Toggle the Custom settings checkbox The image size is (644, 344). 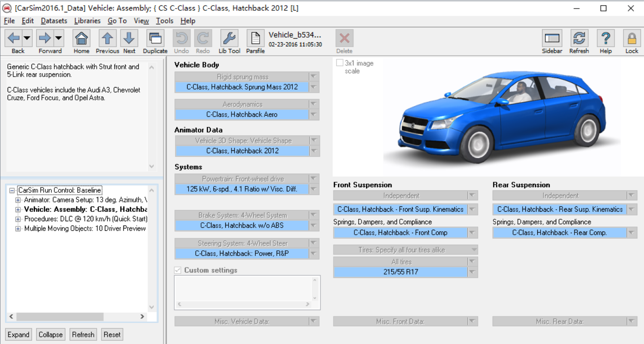pyautogui.click(x=178, y=270)
